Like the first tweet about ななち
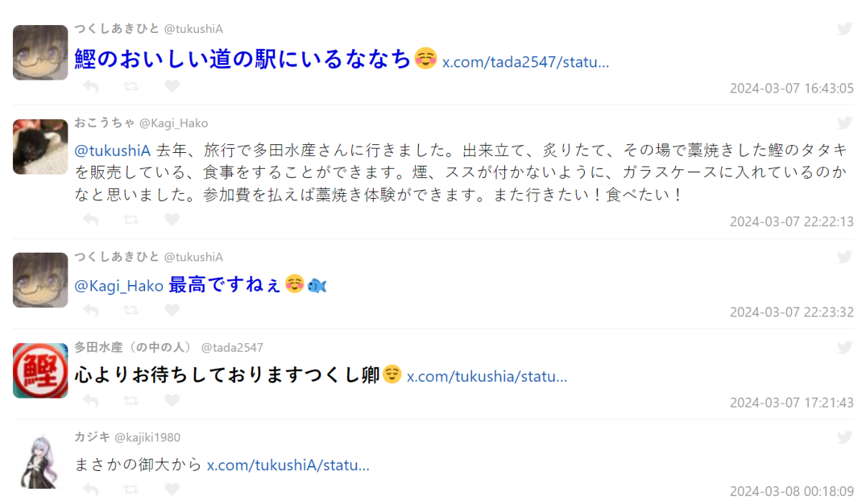 click(172, 87)
